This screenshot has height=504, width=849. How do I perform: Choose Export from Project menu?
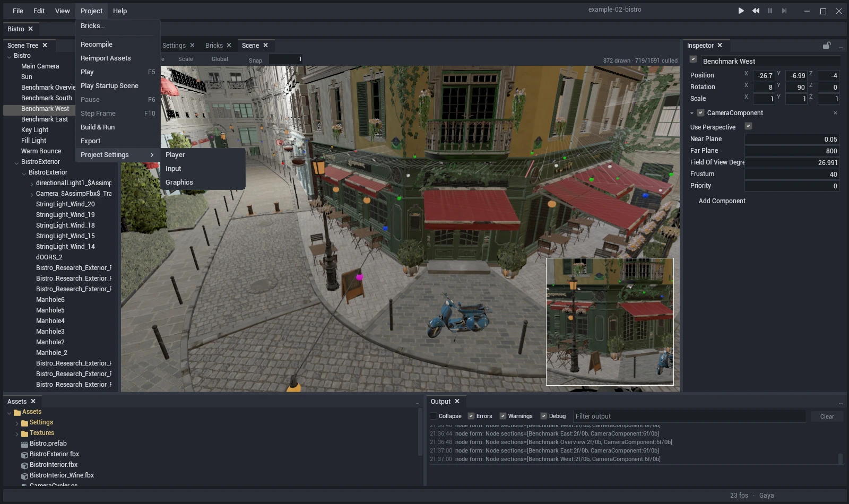118,141
